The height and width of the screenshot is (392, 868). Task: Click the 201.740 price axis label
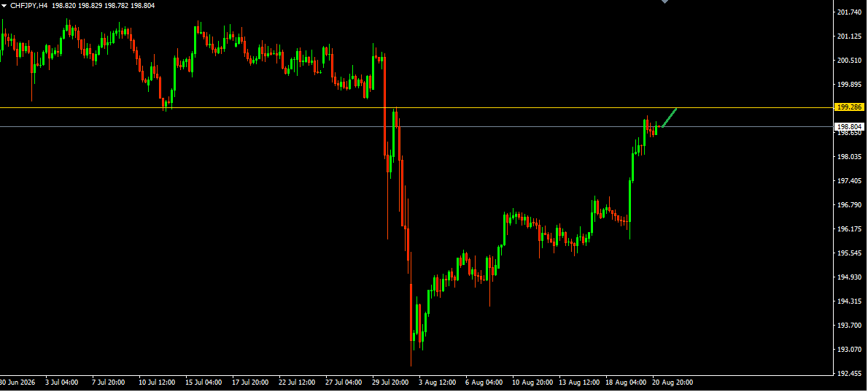click(850, 12)
